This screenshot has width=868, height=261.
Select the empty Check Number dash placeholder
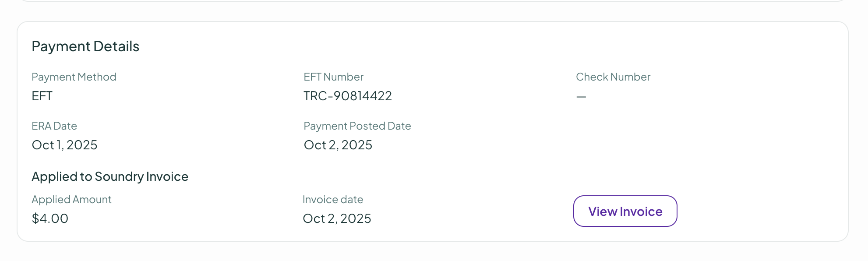[x=581, y=95]
